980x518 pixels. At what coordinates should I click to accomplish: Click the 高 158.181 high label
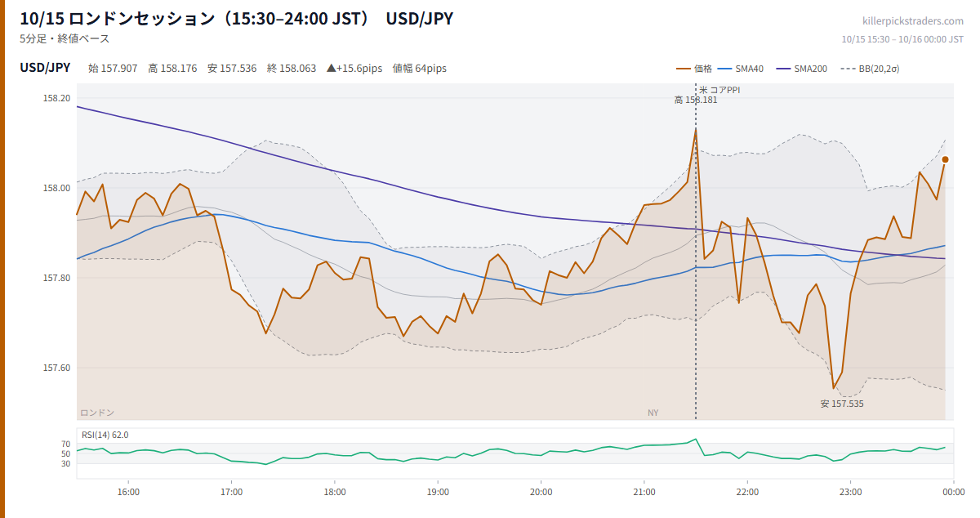tap(696, 100)
